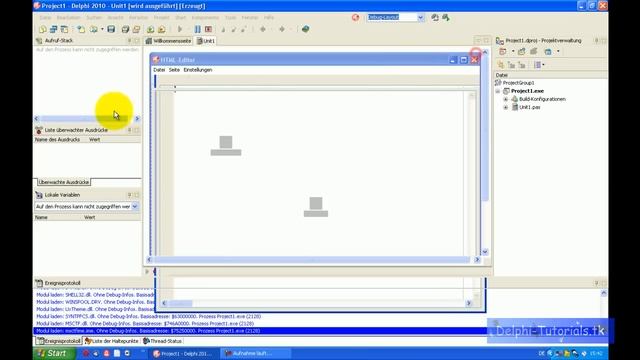640x360 pixels.
Task: Expand the Build-Konfigurationen node
Action: tap(506, 99)
